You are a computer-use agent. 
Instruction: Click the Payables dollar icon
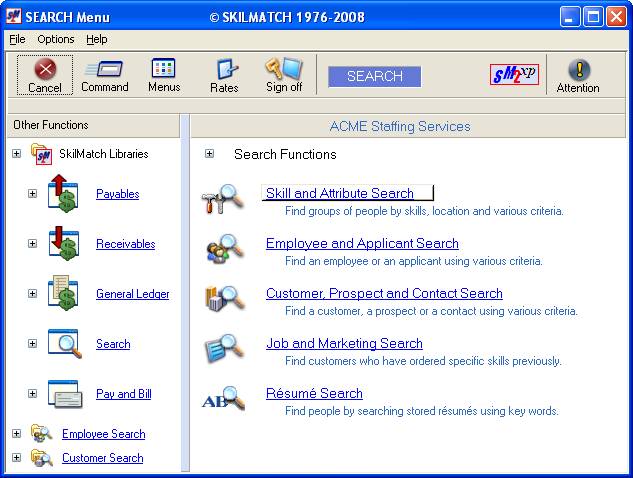click(x=63, y=193)
